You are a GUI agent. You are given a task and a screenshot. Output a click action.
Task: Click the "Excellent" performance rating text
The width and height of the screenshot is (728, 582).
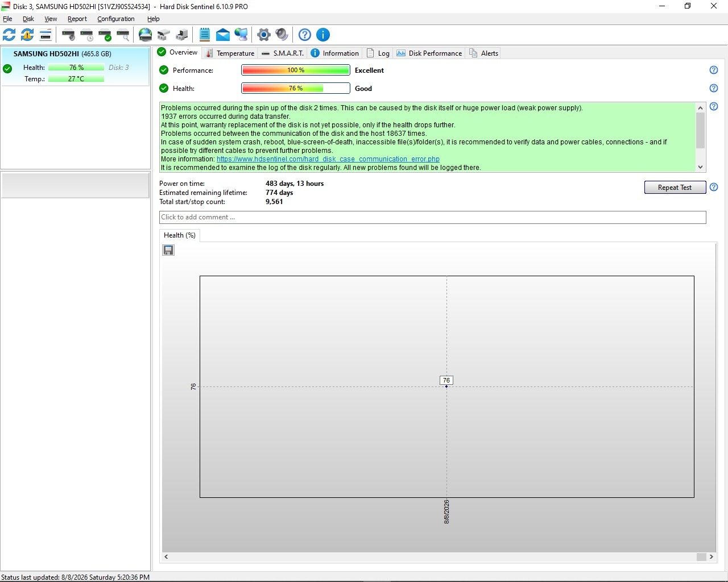369,70
